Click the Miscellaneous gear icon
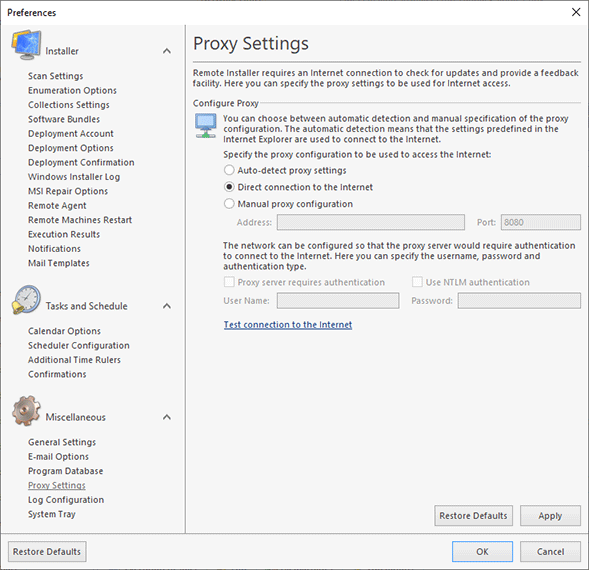The width and height of the screenshot is (589, 570). click(x=26, y=411)
